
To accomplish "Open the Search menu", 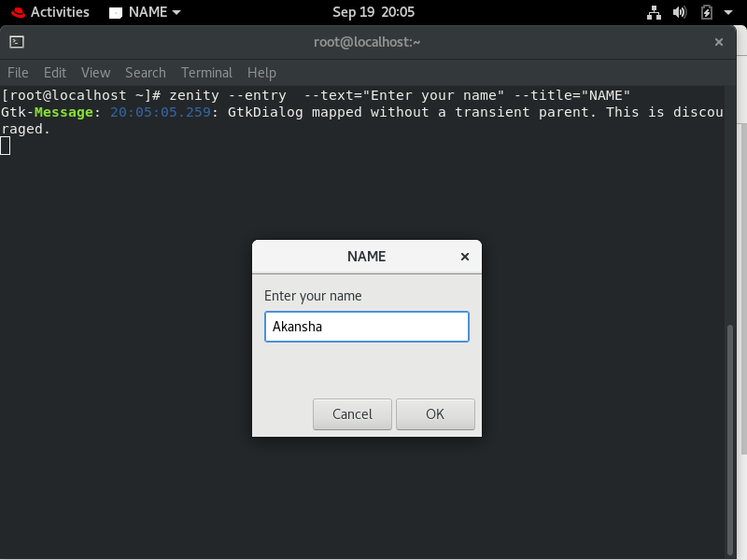I will 146,73.
